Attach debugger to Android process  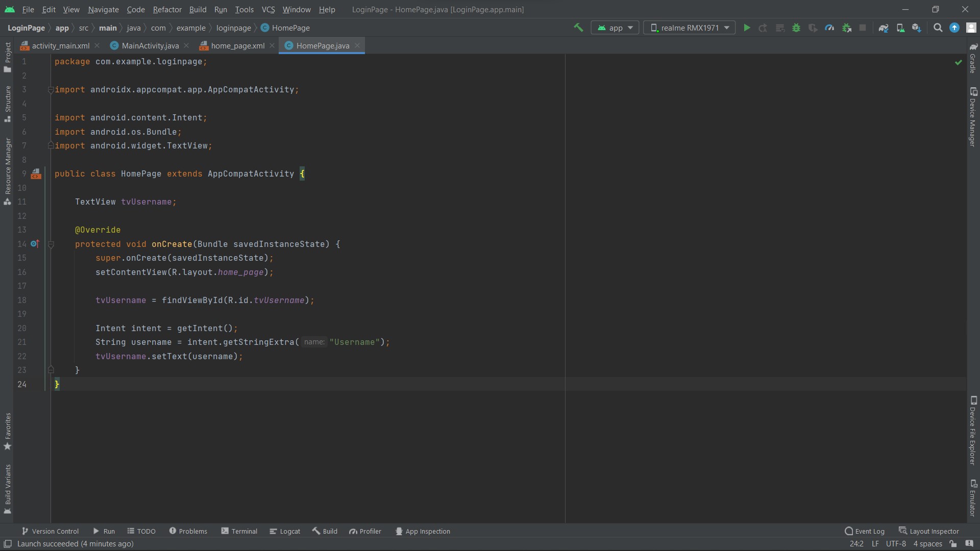pos(846,28)
